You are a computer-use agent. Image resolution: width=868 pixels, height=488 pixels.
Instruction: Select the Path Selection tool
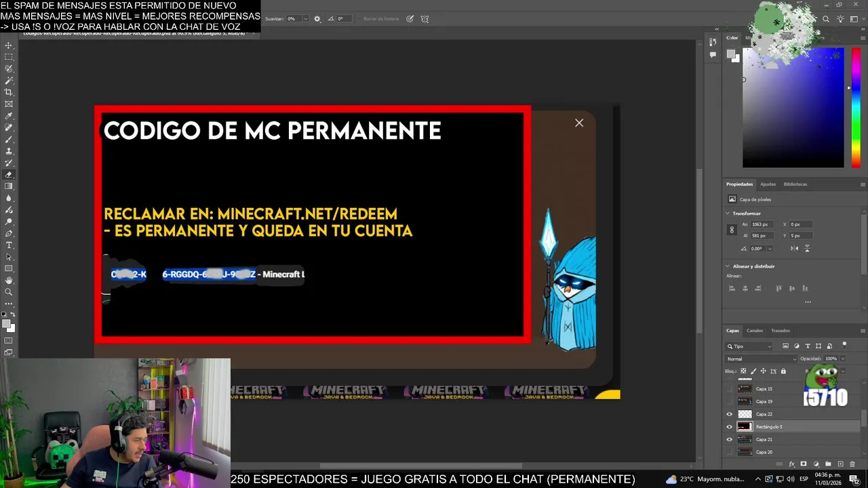point(9,258)
